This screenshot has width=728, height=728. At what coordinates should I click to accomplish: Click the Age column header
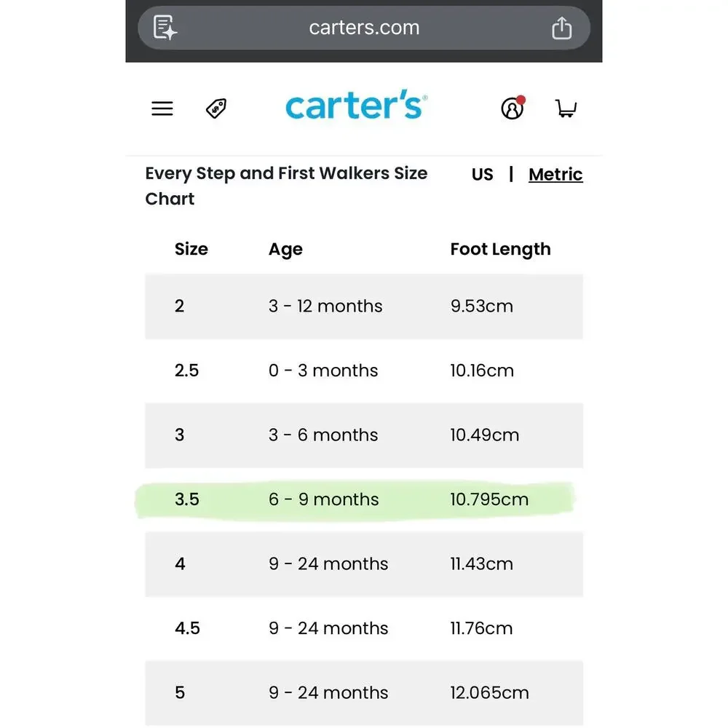(285, 250)
